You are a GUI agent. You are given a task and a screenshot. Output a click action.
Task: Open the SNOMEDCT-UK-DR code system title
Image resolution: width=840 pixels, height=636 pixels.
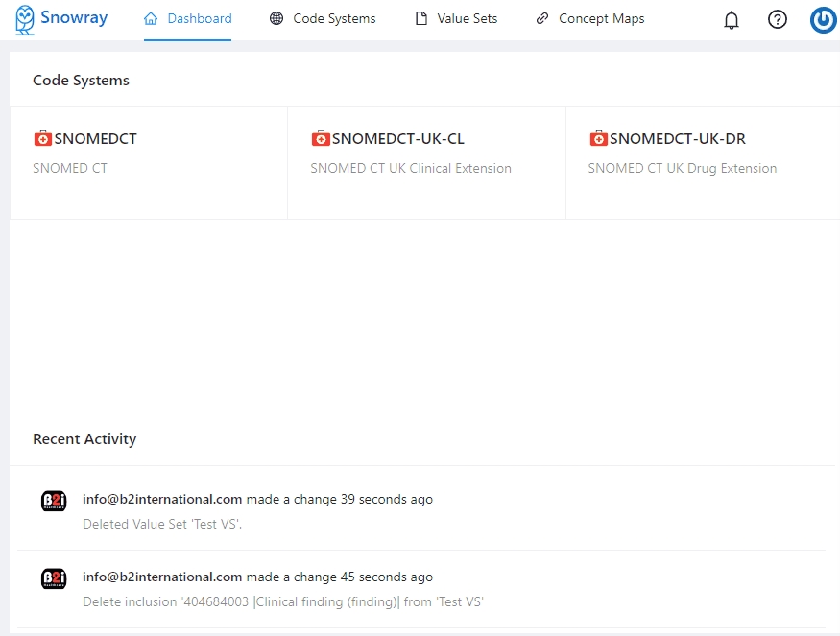[677, 139]
